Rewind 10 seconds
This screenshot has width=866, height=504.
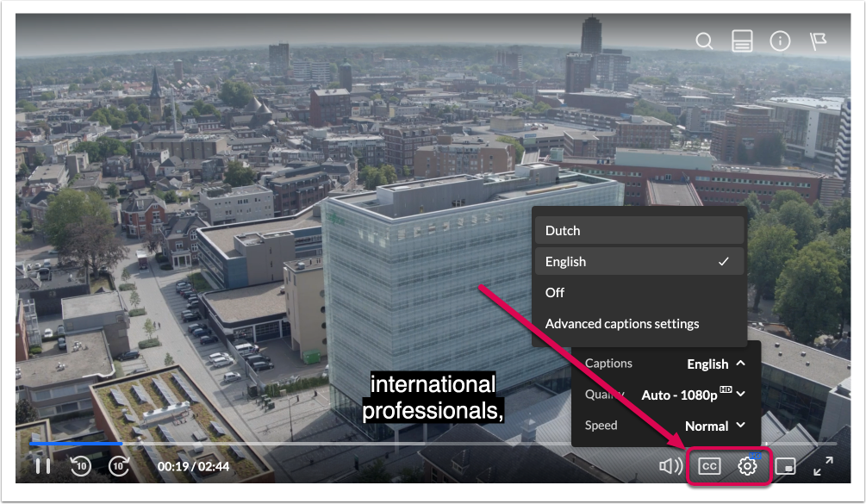click(81, 466)
